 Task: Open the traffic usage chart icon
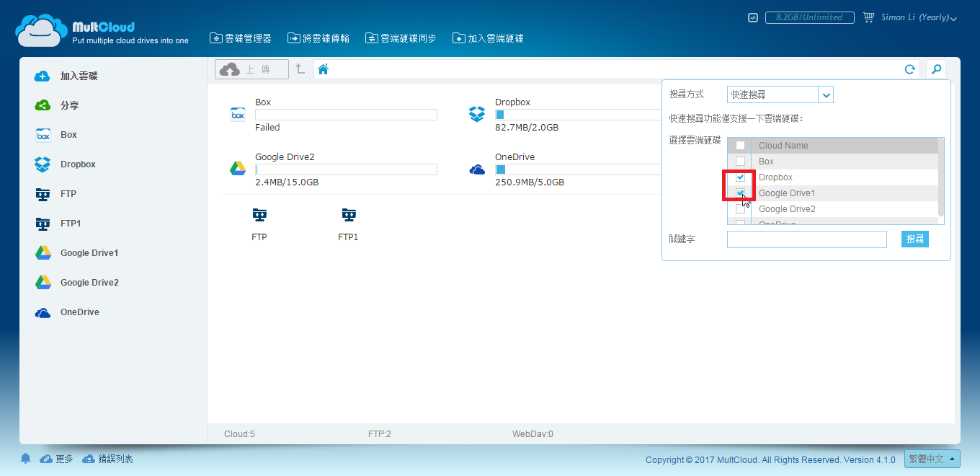pyautogui.click(x=753, y=17)
